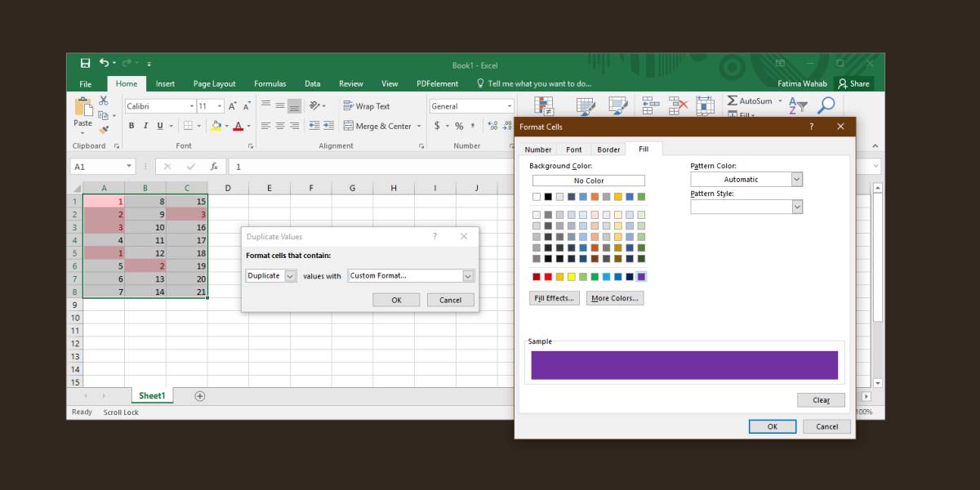
Task: Click Tell me what you want search
Action: click(534, 83)
